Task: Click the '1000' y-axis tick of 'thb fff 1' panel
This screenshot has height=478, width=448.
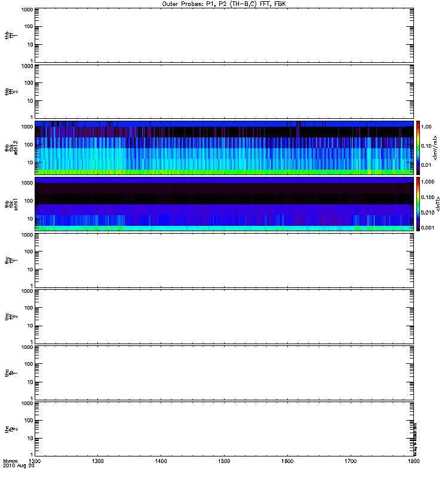Action: coord(27,10)
